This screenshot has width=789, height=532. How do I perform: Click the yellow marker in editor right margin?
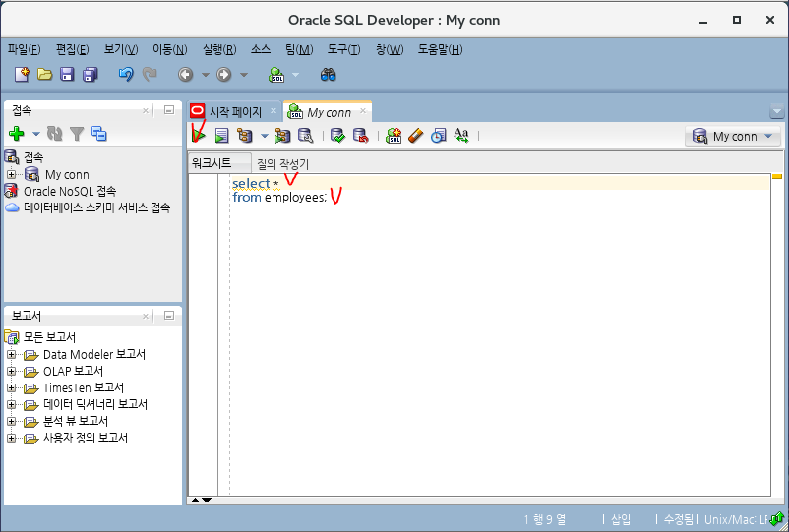(x=777, y=176)
